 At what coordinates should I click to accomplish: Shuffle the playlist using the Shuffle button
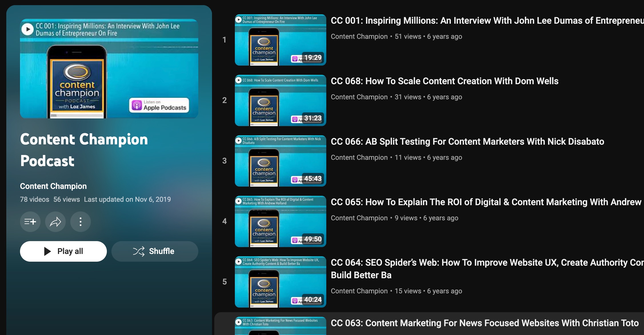154,251
